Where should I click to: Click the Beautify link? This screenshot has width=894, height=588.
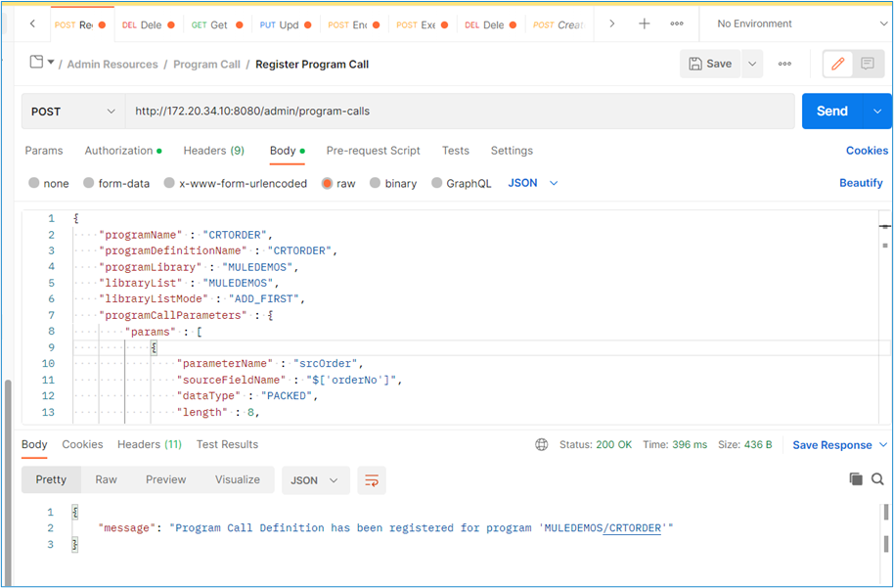(x=861, y=183)
